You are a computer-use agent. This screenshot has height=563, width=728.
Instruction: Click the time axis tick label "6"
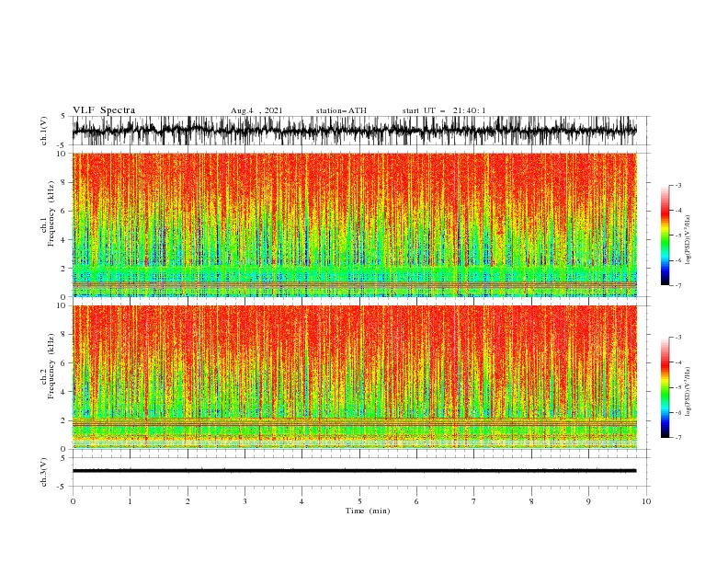(x=416, y=501)
